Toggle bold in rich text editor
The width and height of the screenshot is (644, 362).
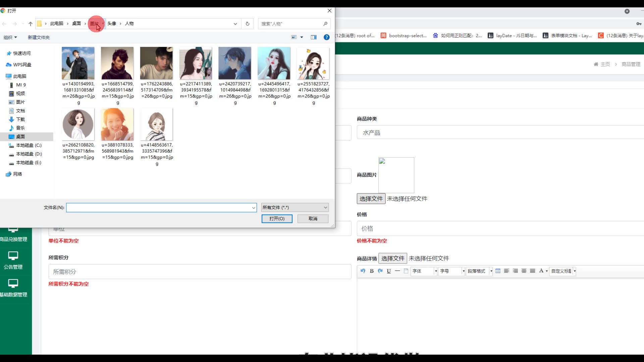tap(372, 271)
